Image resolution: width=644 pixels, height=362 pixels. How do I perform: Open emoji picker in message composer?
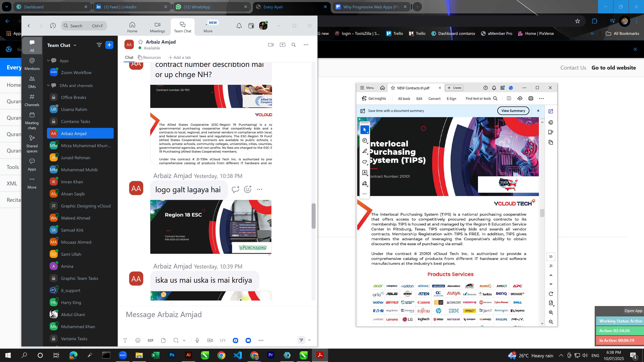tap(138, 340)
